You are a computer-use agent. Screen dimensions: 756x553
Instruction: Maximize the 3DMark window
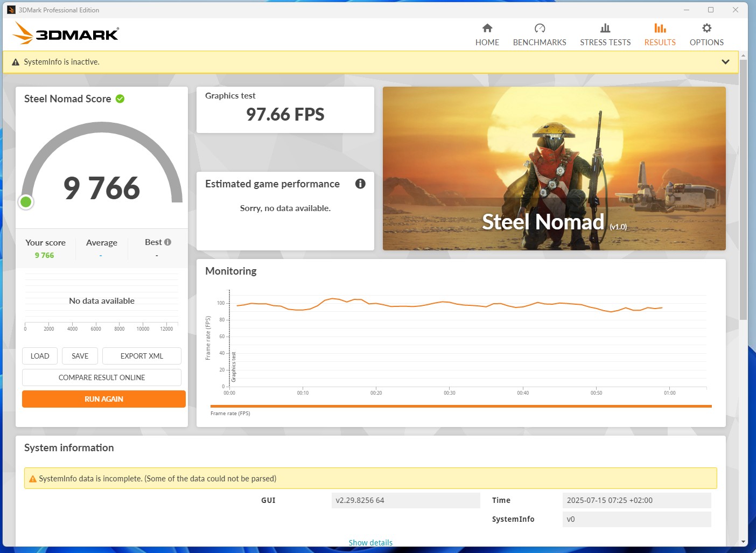(711, 10)
